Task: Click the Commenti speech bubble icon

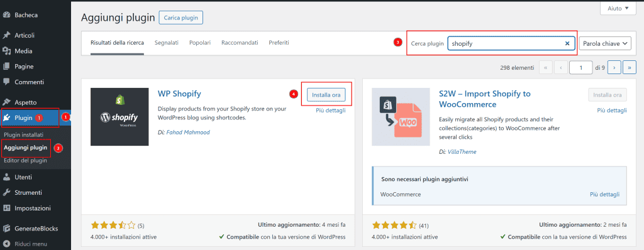Action: [x=6, y=82]
